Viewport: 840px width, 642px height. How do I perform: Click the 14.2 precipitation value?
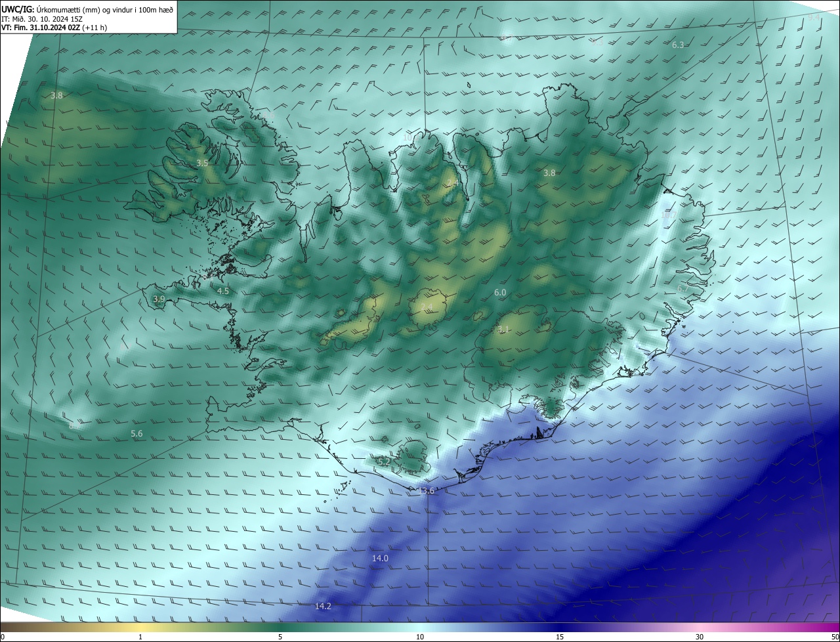coord(323,606)
